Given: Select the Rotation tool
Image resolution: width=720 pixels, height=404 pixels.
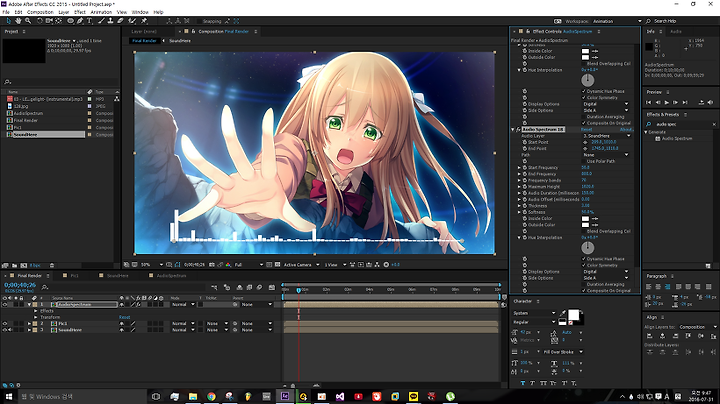Looking at the screenshot, I should click(39, 21).
